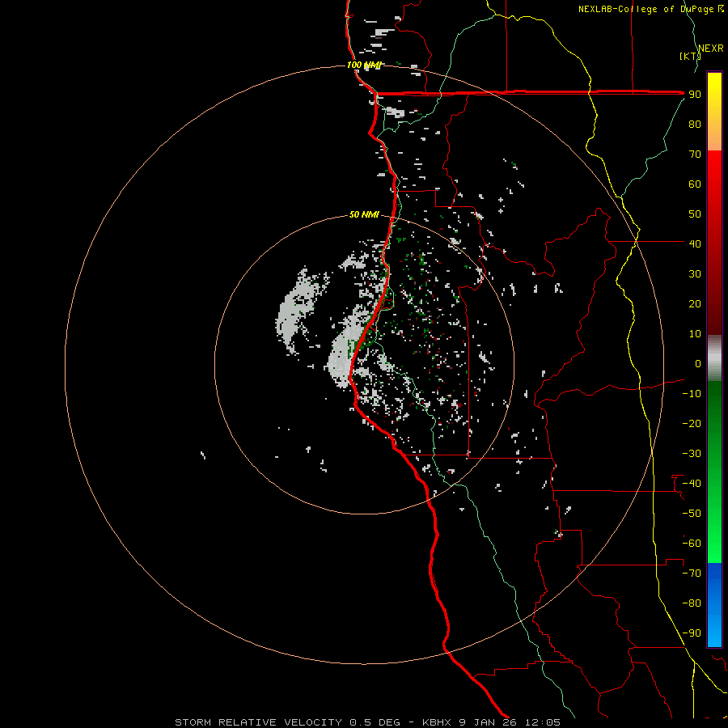Pick the bright green color bar segment

pos(714,472)
